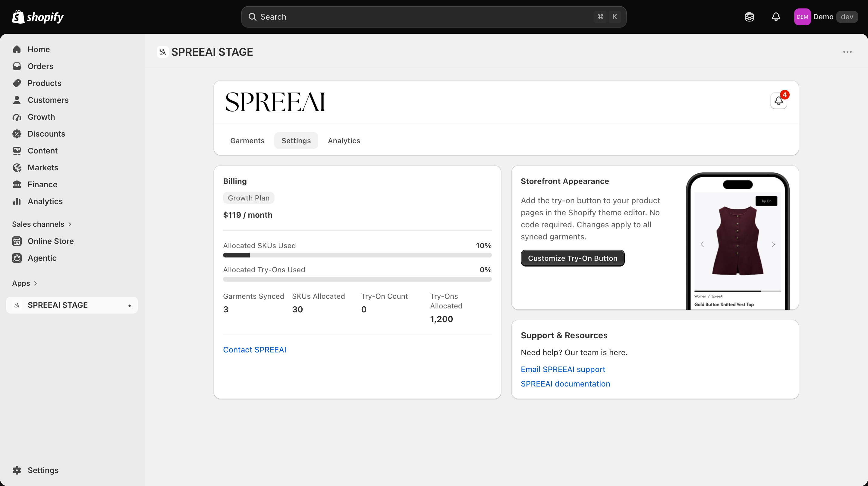Open the Home sidebar icon
This screenshot has width=868, height=486.
(x=17, y=49)
